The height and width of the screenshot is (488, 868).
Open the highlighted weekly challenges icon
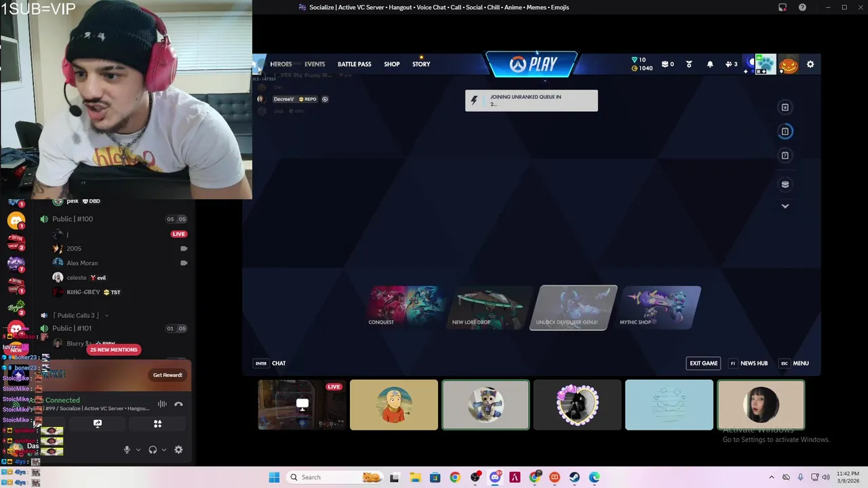coord(785,131)
